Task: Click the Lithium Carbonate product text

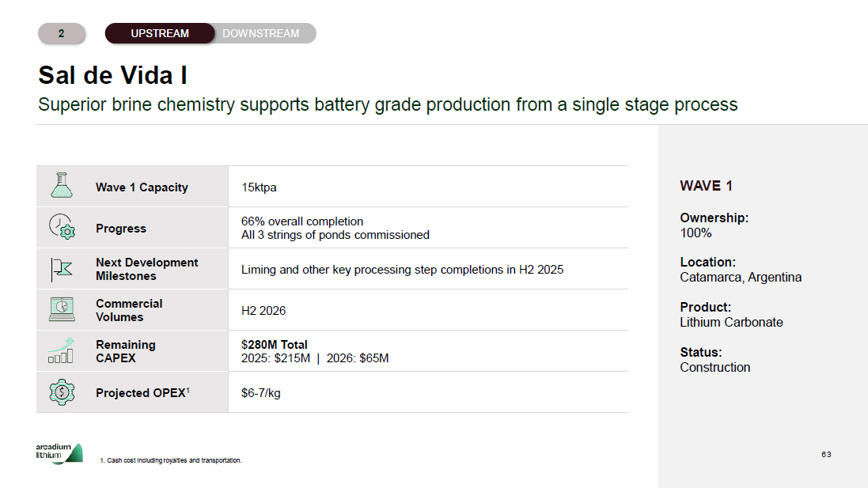Action: click(731, 323)
